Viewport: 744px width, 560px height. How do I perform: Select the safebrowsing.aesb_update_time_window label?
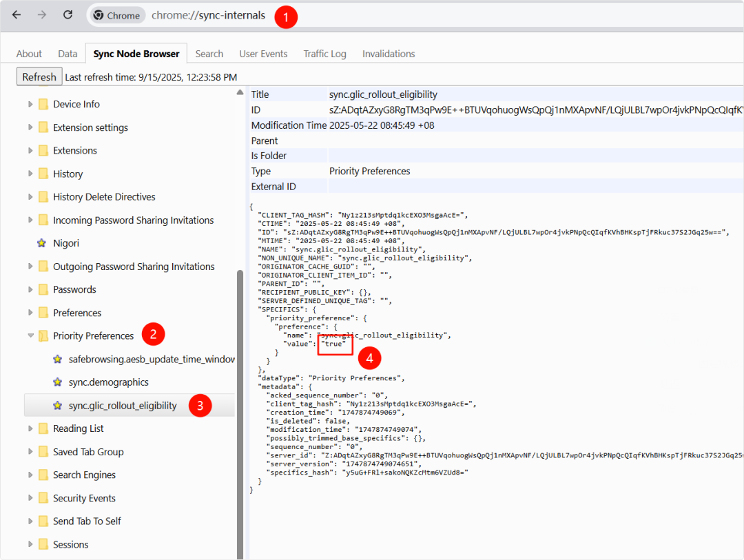tap(152, 360)
